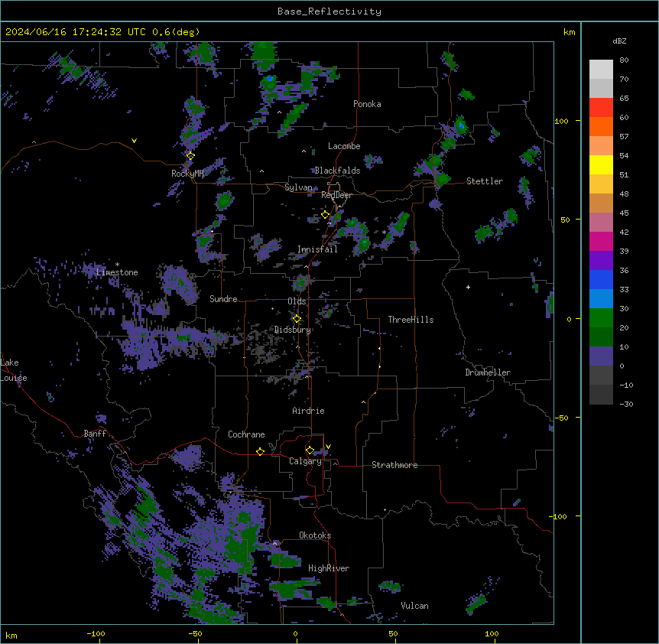Click the Banff label

(95, 434)
